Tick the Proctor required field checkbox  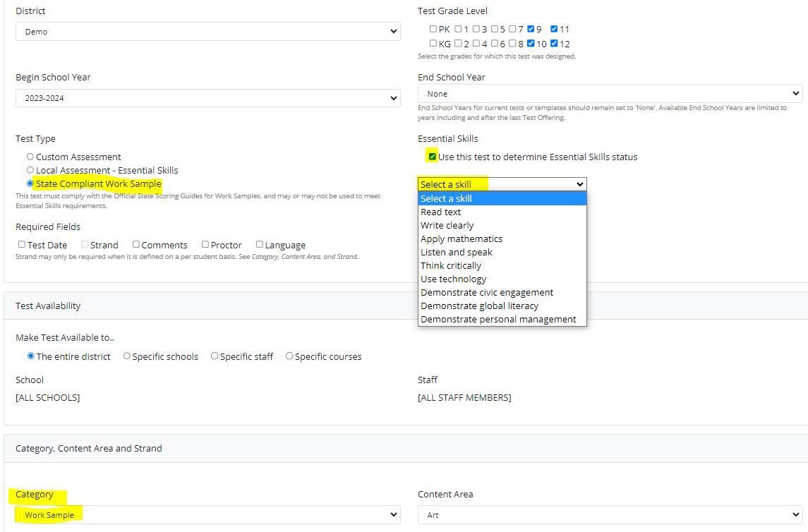point(205,245)
